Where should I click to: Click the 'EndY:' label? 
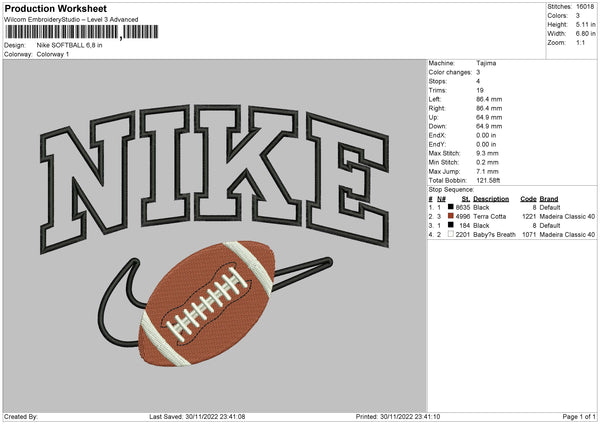(x=437, y=144)
